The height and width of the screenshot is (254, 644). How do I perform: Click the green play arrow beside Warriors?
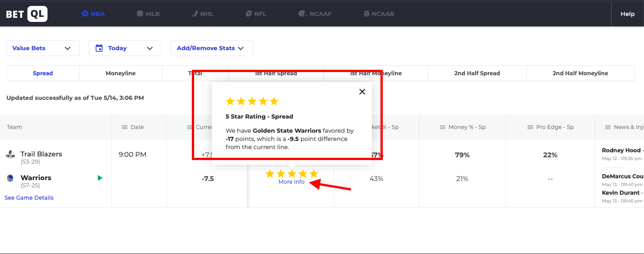tap(100, 178)
